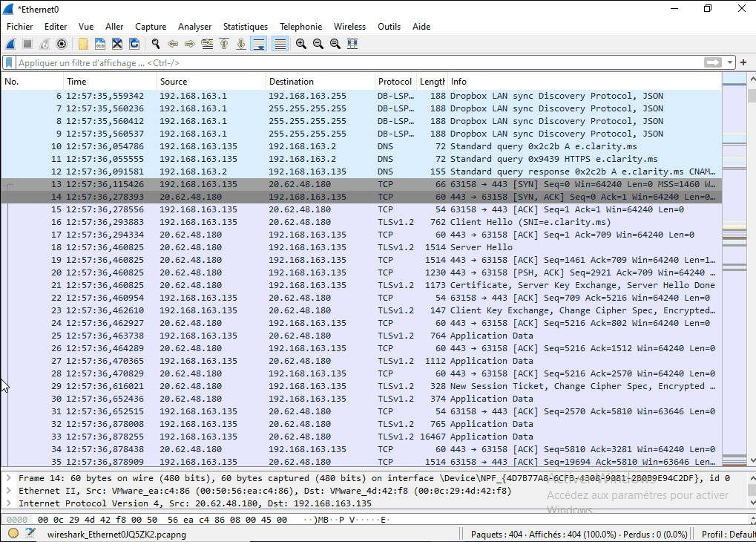Sort packets by the Time column header
This screenshot has height=542, width=756.
tap(110, 82)
